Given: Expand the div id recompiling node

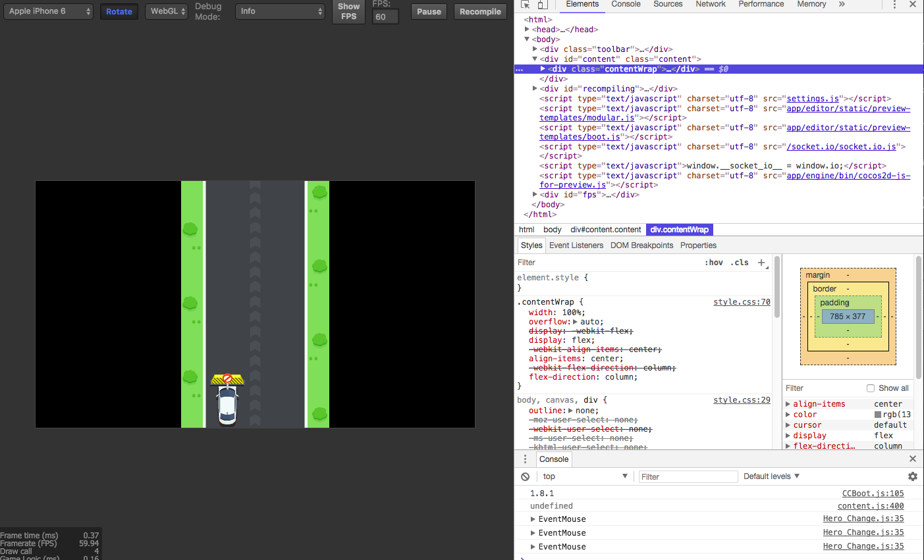Looking at the screenshot, I should coord(535,89).
